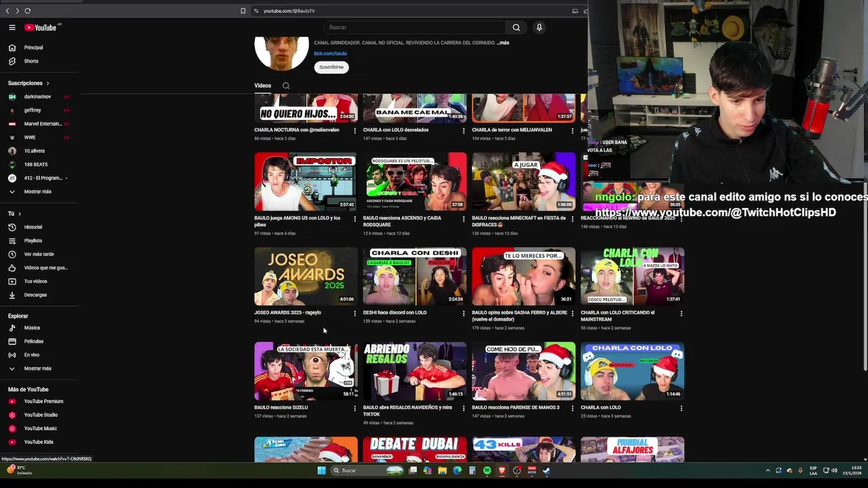868x488 pixels.
Task: Open WWE subscription channel
Action: click(38, 138)
